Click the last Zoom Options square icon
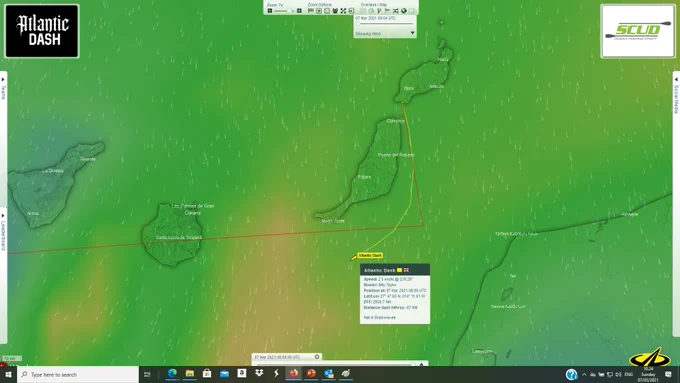 (351, 11)
